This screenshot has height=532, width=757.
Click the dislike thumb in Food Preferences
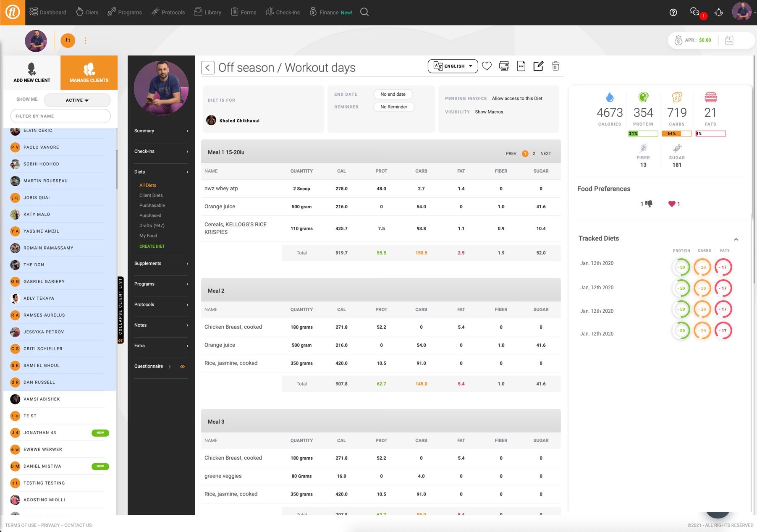pos(649,204)
